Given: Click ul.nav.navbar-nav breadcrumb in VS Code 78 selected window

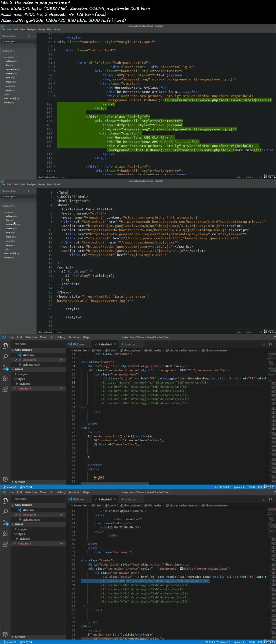Looking at the screenshot, I should [x=215, y=505].
